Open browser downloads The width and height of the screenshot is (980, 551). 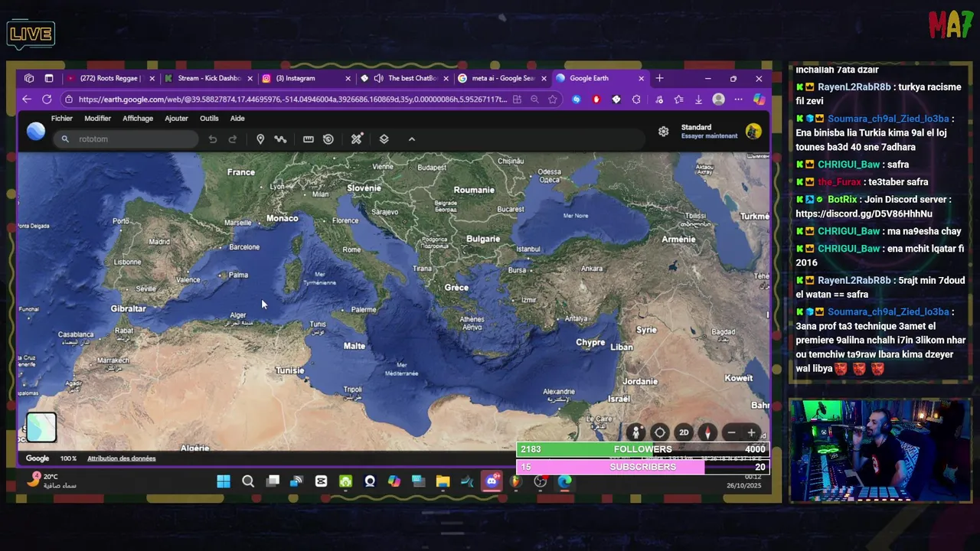(x=698, y=99)
